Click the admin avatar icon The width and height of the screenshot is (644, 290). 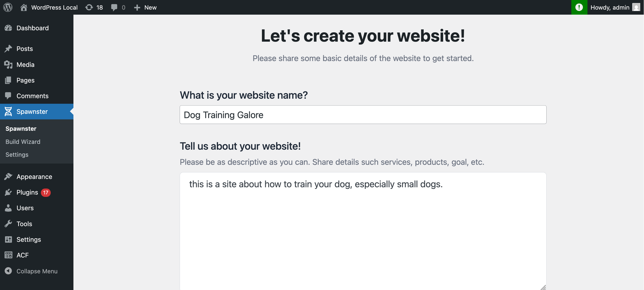point(636,7)
